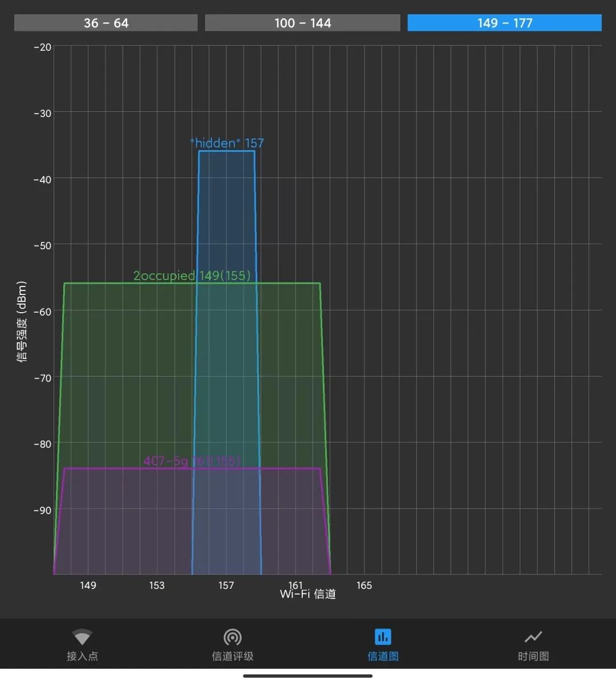Viewport: 616px width, 683px height.
Task: Switch to the 36 – 64 channel range
Action: pos(106,23)
